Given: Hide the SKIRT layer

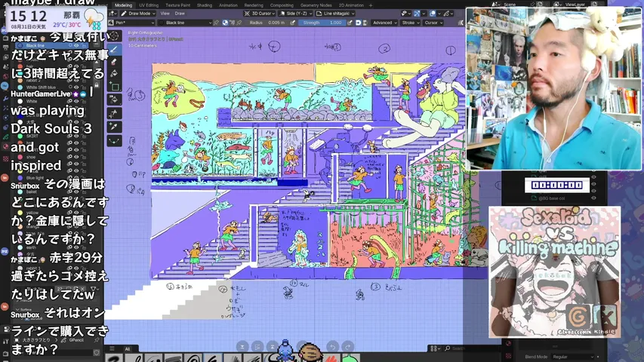Looking at the screenshot, I should coord(77,137).
